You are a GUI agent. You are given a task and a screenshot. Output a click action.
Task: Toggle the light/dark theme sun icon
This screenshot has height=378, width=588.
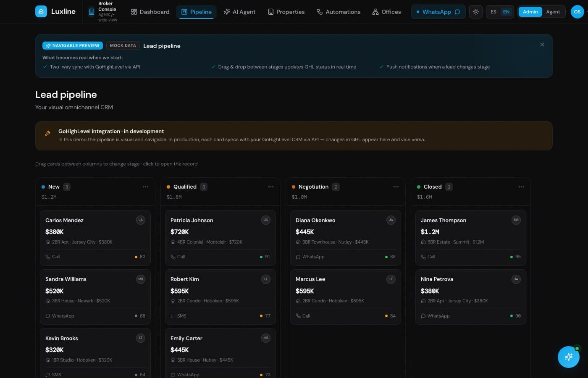point(476,12)
